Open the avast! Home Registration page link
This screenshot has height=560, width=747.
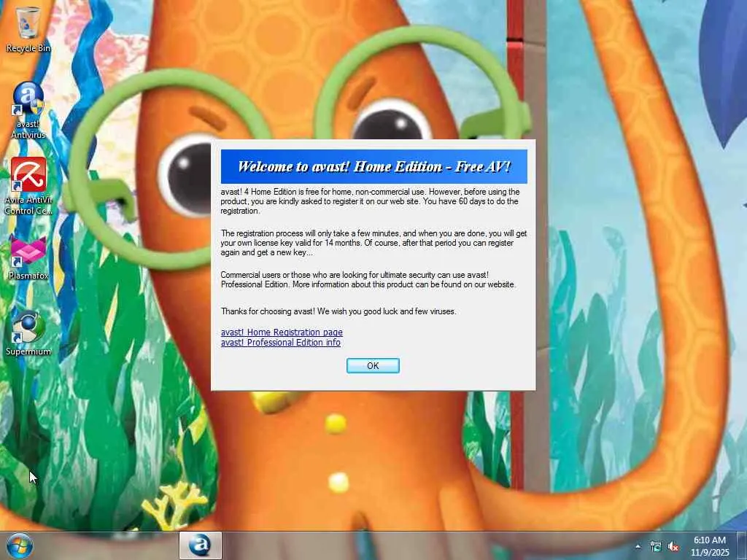[282, 332]
